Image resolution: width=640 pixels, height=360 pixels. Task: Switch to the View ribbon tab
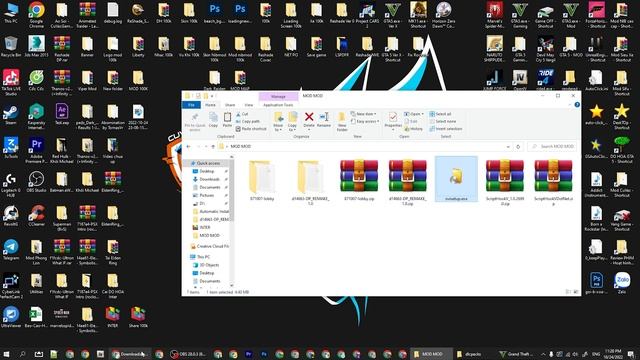point(249,105)
